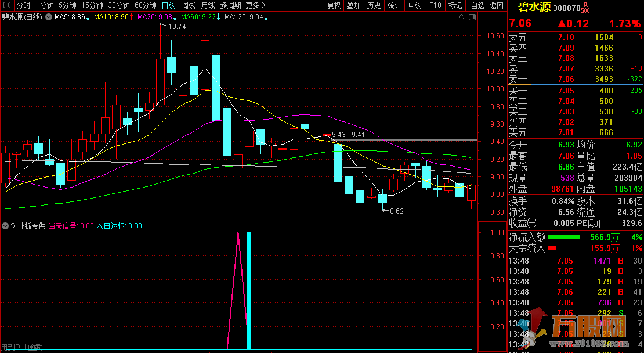Open the 多周期 multi-period view

230,5
